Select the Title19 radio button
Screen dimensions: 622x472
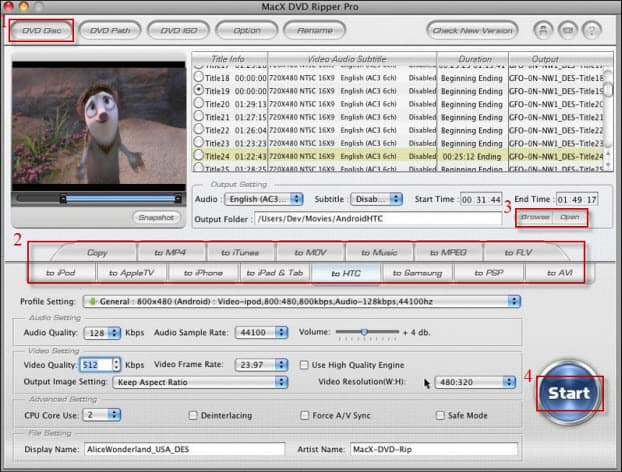199,90
